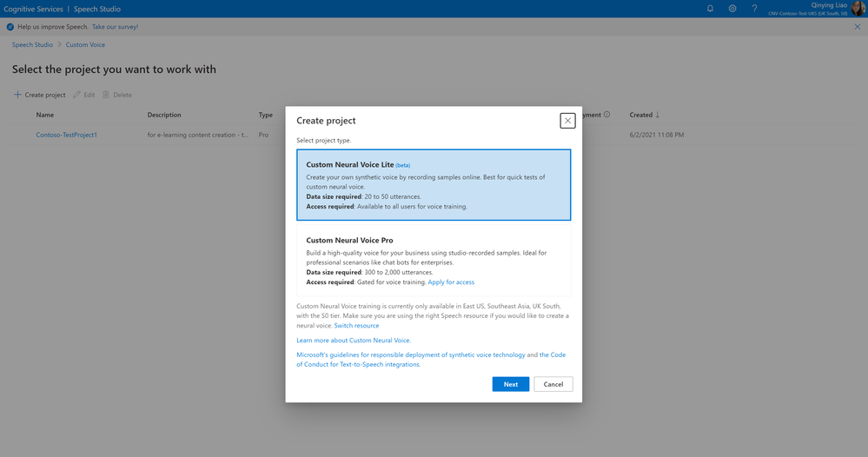Close the Create project dialog
The height and width of the screenshot is (457, 868).
click(567, 121)
